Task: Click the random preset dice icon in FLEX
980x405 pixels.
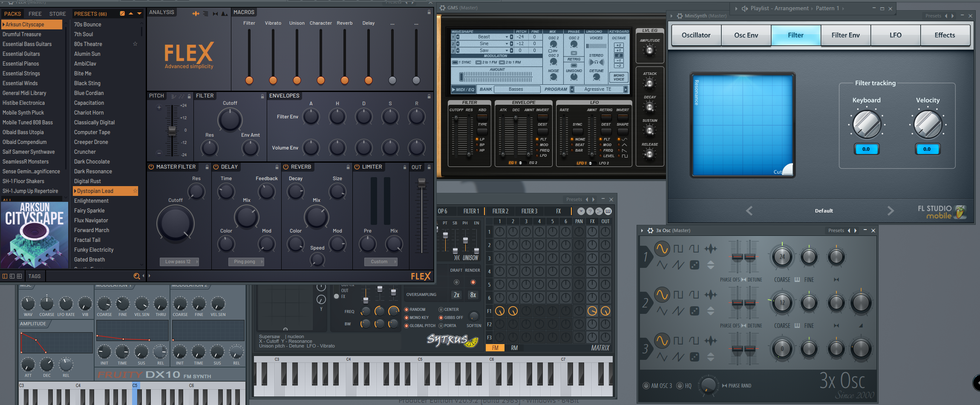Action: click(122, 14)
